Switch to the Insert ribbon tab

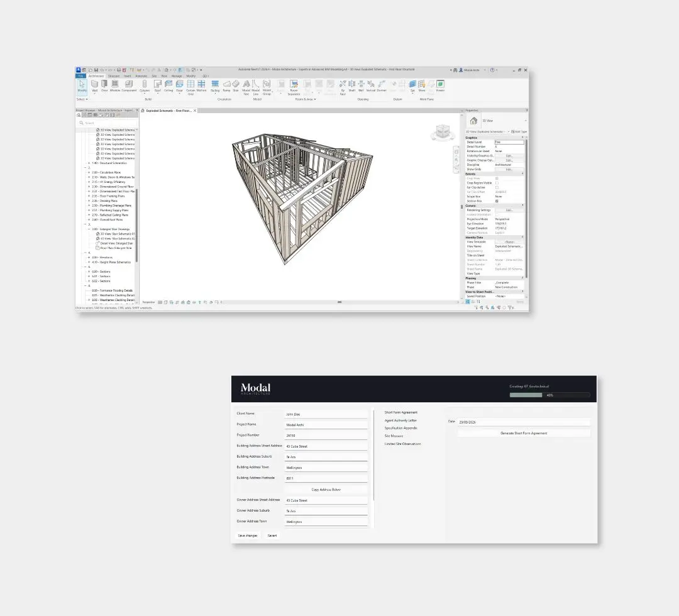(127, 76)
